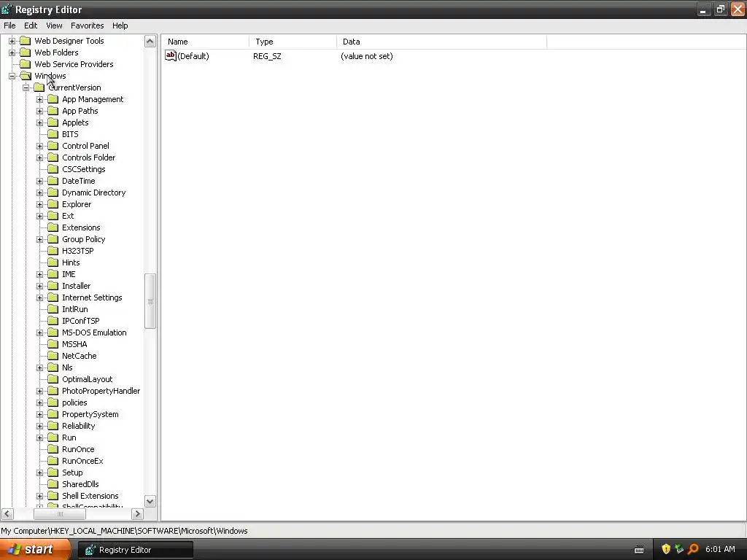This screenshot has height=560, width=747.
Task: Expand the Setup key
Action: coord(39,472)
